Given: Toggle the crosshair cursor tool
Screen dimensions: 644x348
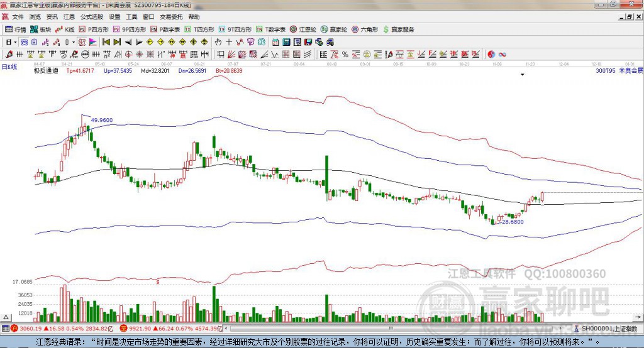Looking at the screenshot, I should [x=229, y=42].
